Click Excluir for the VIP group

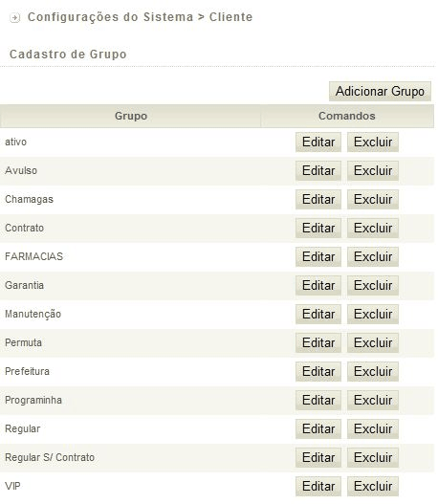point(373,486)
